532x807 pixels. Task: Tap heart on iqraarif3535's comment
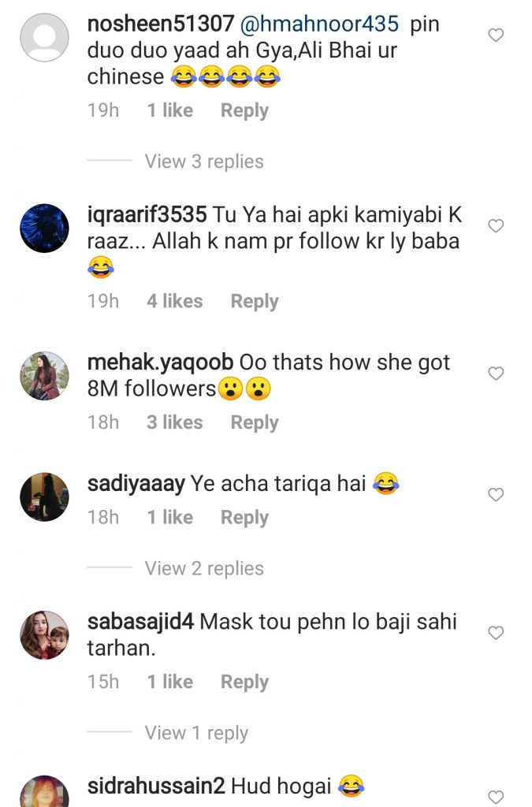496,226
